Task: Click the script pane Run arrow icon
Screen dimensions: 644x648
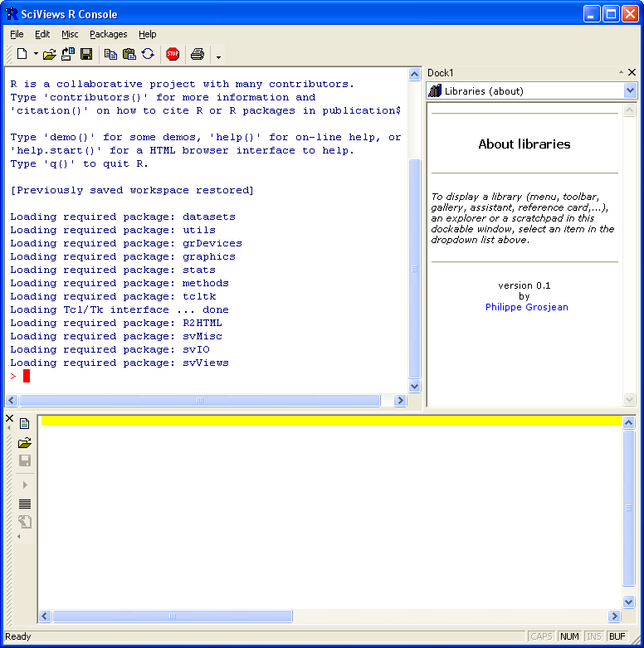Action: 25,485
